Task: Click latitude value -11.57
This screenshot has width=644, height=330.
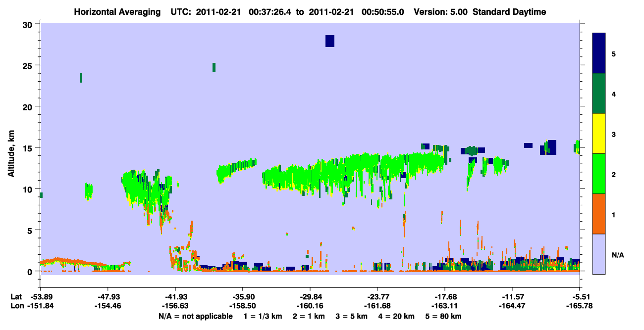Action: 512,297
